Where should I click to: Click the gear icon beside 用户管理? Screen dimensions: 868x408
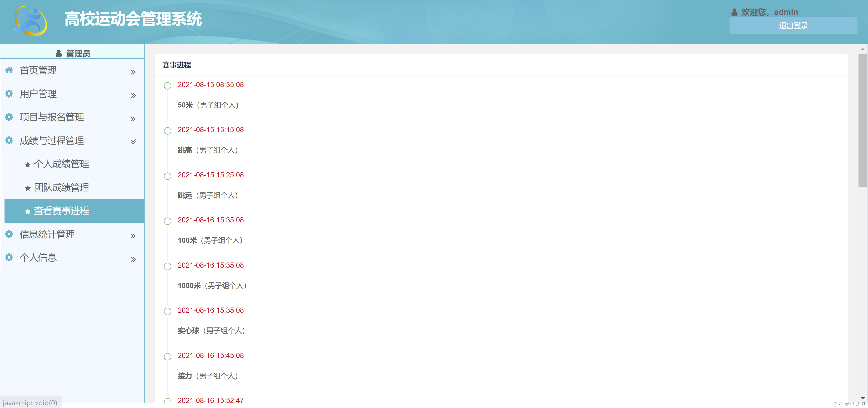[9, 93]
